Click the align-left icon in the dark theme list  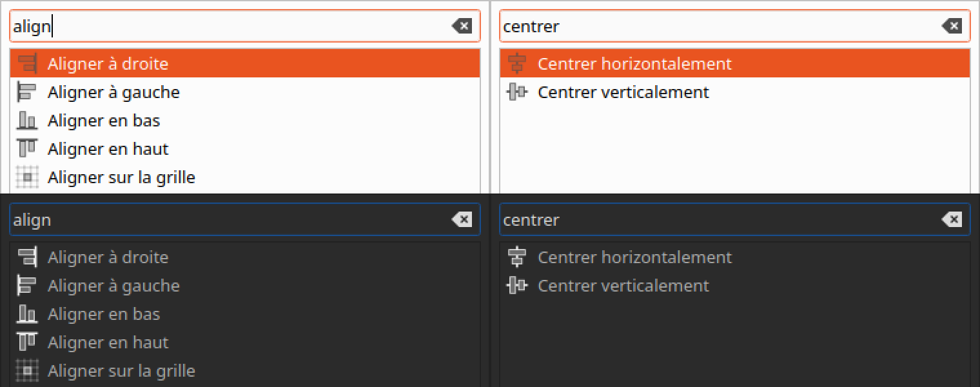[27, 286]
